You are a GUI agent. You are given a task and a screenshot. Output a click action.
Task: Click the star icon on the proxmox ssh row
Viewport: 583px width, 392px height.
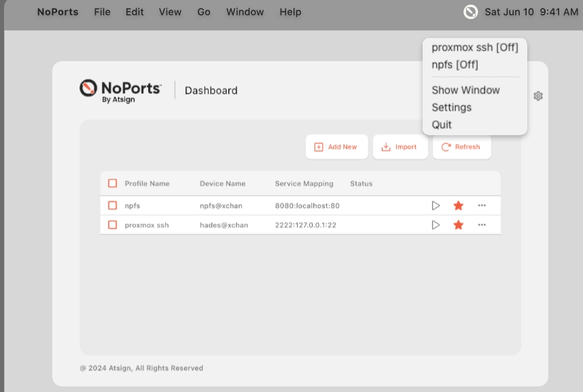[x=458, y=225]
